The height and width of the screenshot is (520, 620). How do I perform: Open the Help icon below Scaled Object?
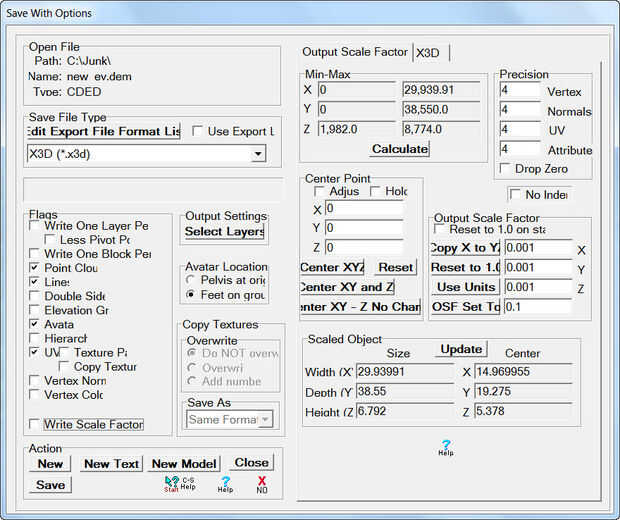point(446,448)
